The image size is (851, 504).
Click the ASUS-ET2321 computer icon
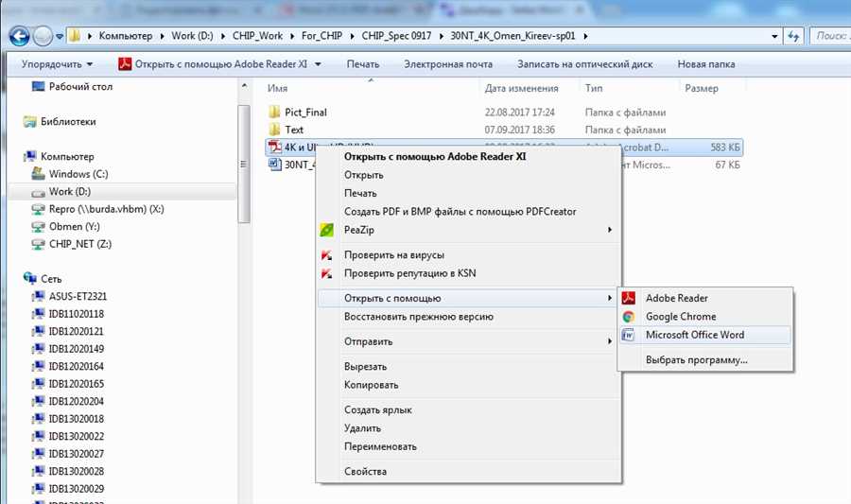(38, 296)
